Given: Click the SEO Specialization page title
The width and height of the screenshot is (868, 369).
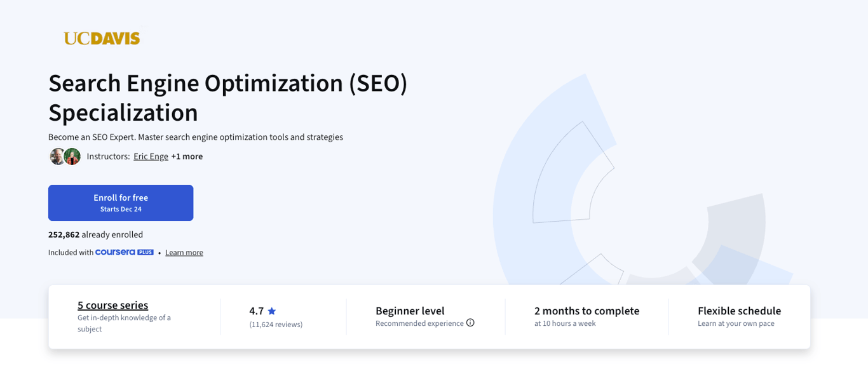Looking at the screenshot, I should pos(227,98).
